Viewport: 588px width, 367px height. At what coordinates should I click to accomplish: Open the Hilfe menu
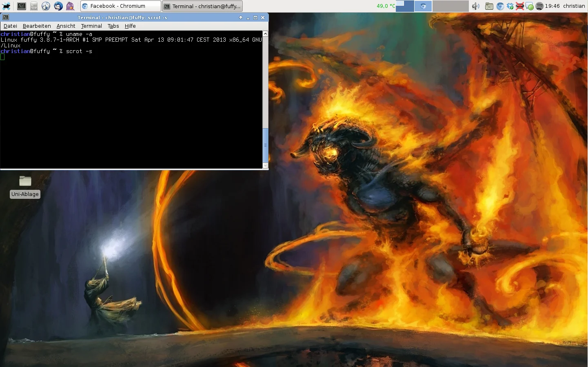tap(130, 26)
